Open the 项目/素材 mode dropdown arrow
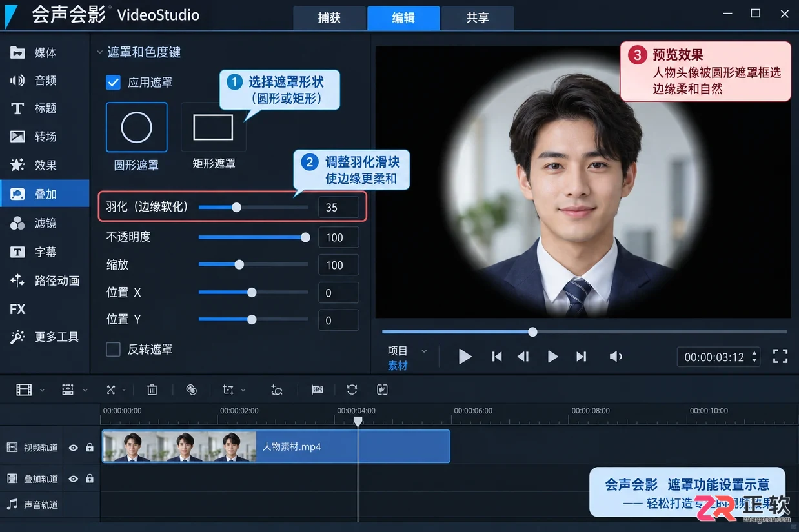Image resolution: width=799 pixels, height=532 pixels. pyautogui.click(x=424, y=351)
